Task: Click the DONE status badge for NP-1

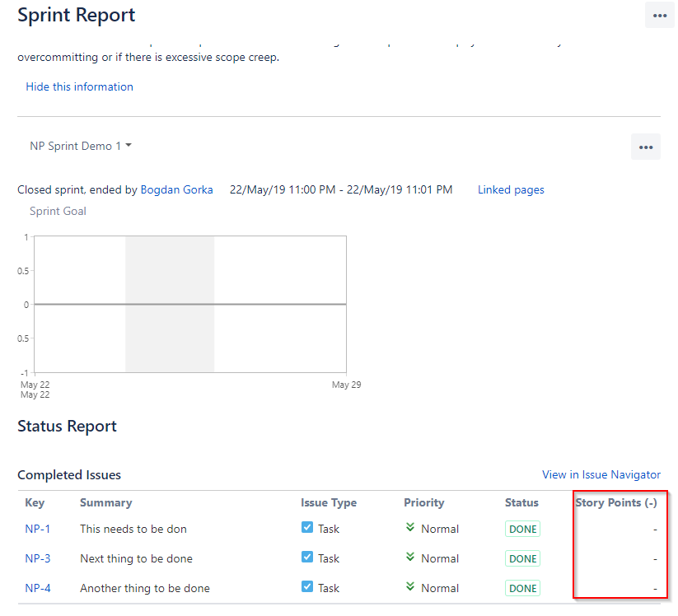Action: click(522, 529)
